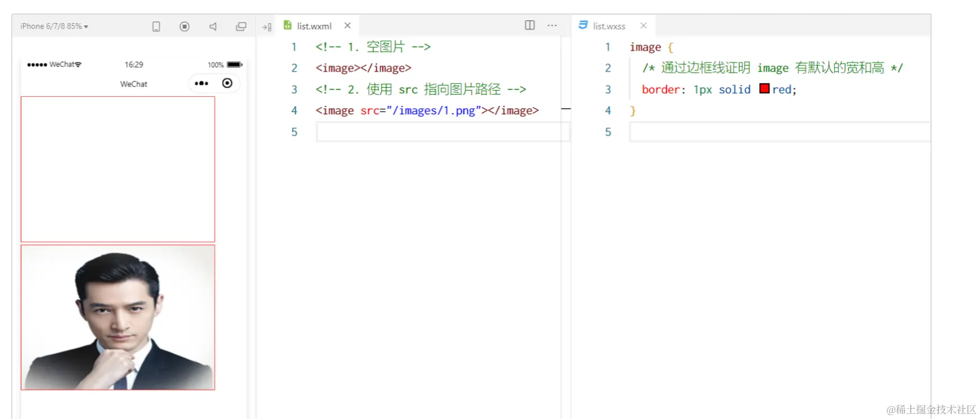Click the "/images/1.png" src value
Image resolution: width=980 pixels, height=419 pixels.
434,110
